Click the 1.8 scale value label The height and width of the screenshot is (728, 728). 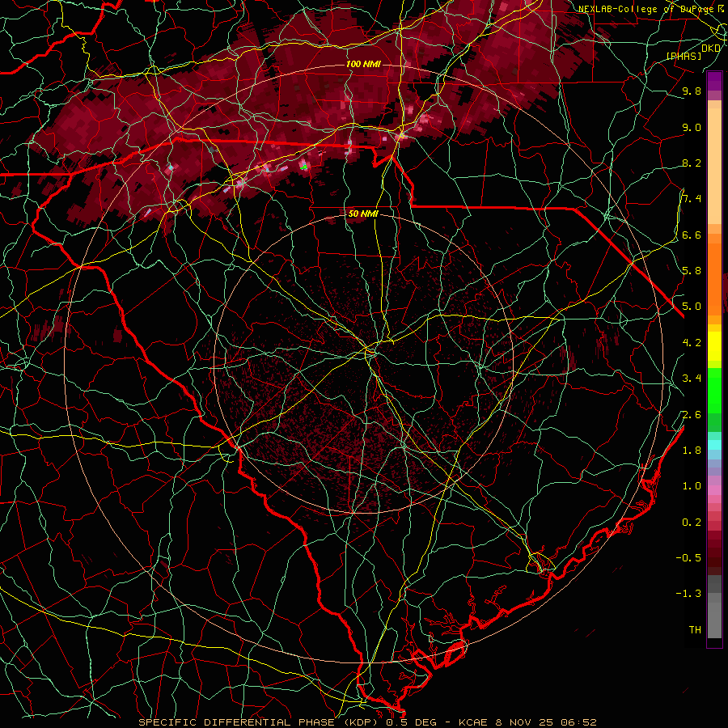point(692,450)
